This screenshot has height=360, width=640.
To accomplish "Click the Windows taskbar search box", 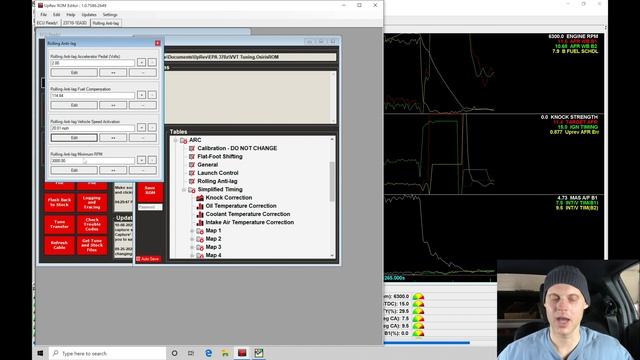I will click(x=107, y=353).
